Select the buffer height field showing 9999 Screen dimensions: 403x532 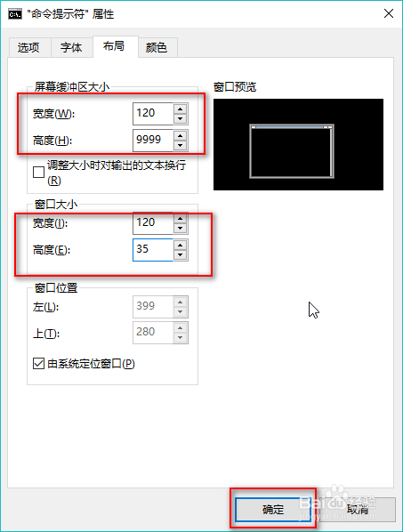153,141
